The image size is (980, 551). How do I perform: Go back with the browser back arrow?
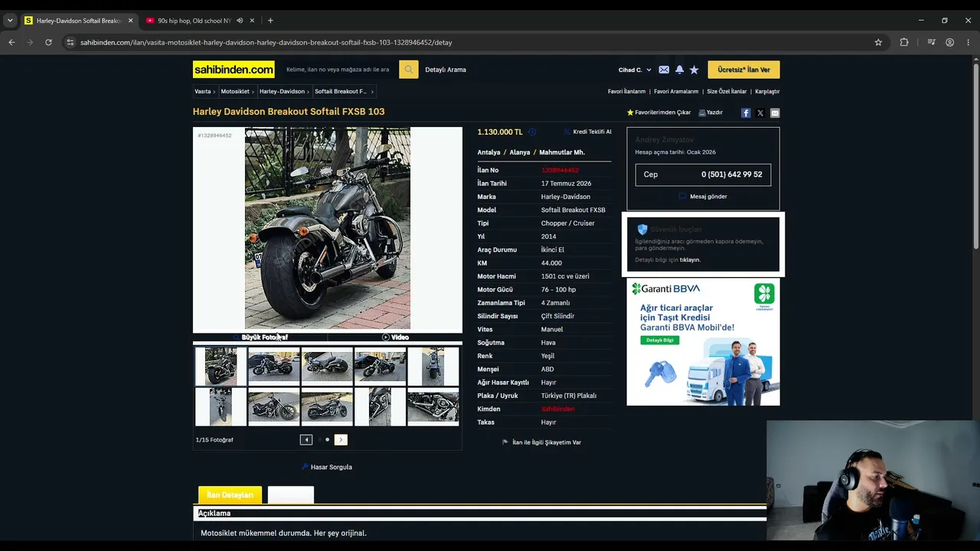[11, 42]
